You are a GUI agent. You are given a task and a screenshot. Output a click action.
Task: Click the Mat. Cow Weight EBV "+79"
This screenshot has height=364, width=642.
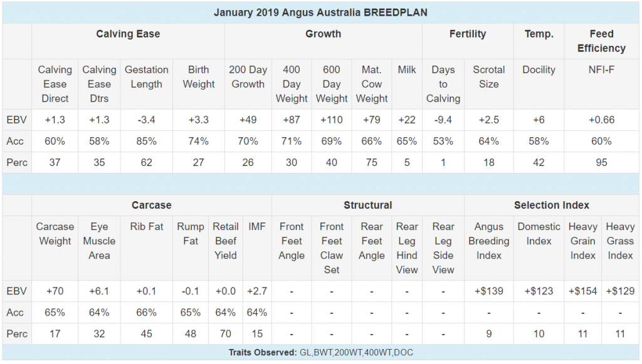[372, 120]
